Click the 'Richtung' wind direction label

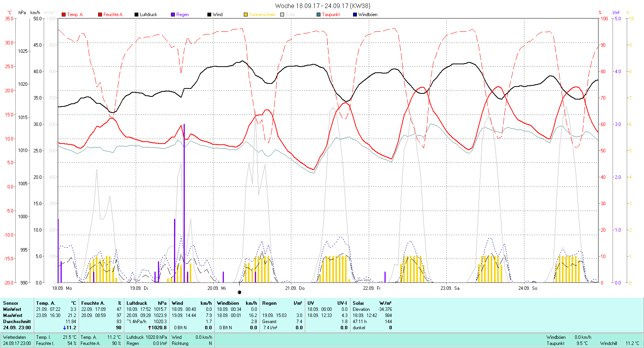(x=180, y=343)
